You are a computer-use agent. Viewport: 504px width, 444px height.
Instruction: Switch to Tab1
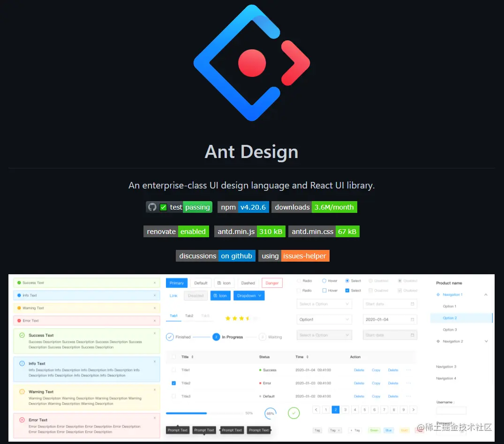pyautogui.click(x=173, y=316)
